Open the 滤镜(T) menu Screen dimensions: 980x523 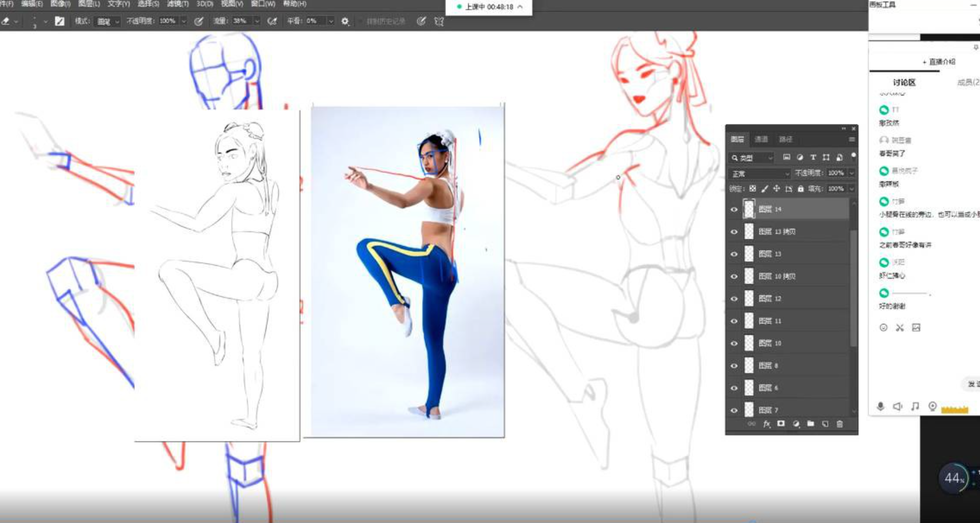[178, 4]
